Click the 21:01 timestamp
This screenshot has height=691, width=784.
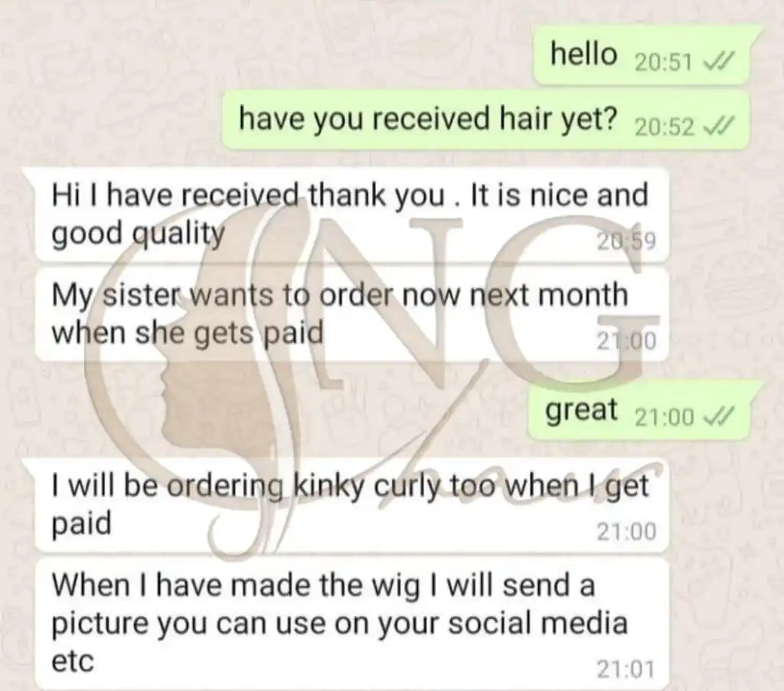(x=626, y=670)
